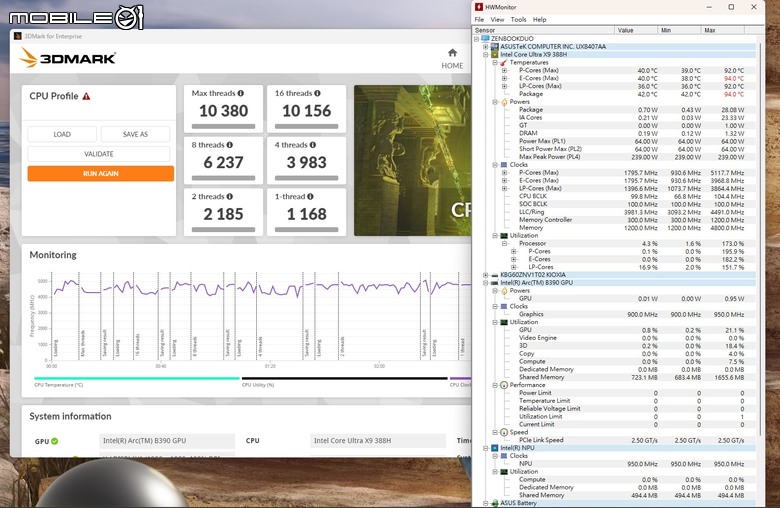Click the LOAD button

click(x=62, y=134)
